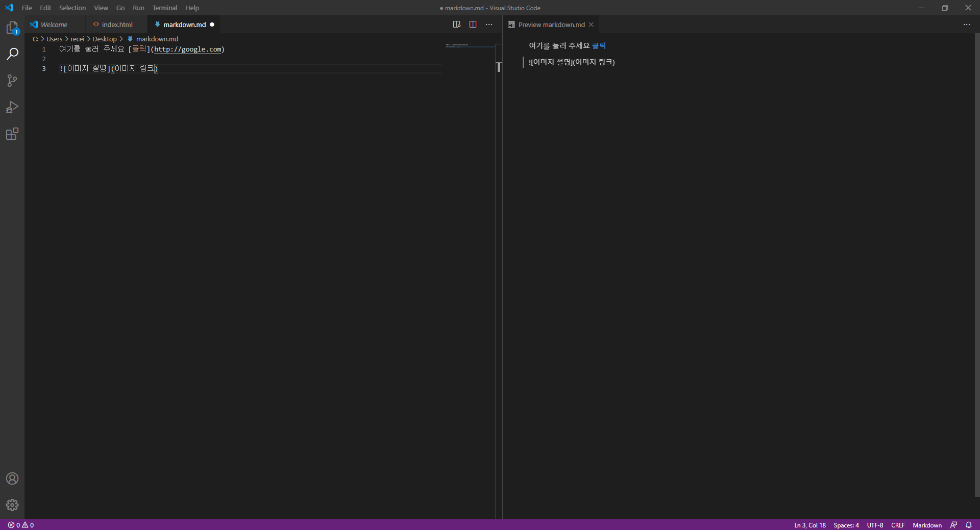Open editor More Actions menu
The width and height of the screenshot is (980, 530).
(x=489, y=24)
